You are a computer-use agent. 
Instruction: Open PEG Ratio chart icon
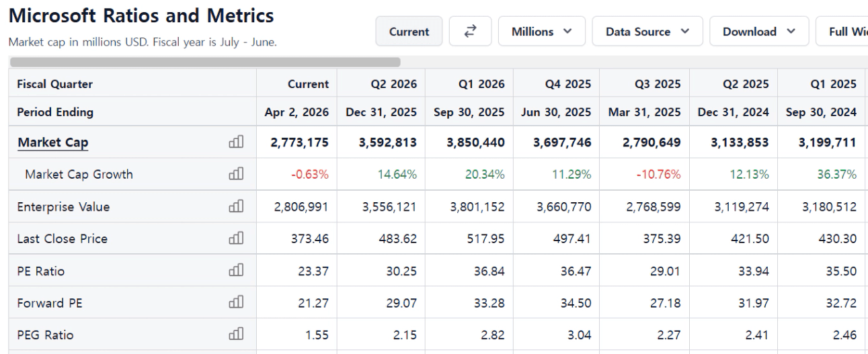click(x=236, y=335)
